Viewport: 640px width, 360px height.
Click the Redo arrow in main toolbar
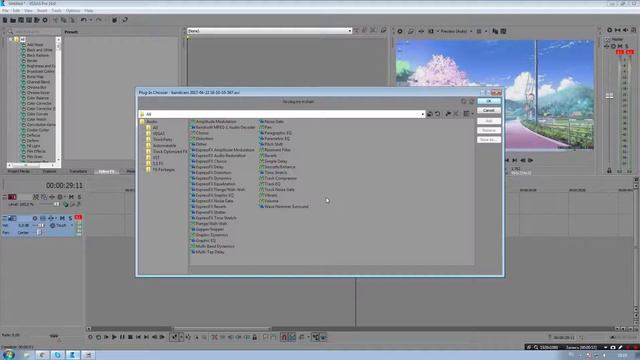(x=98, y=20)
